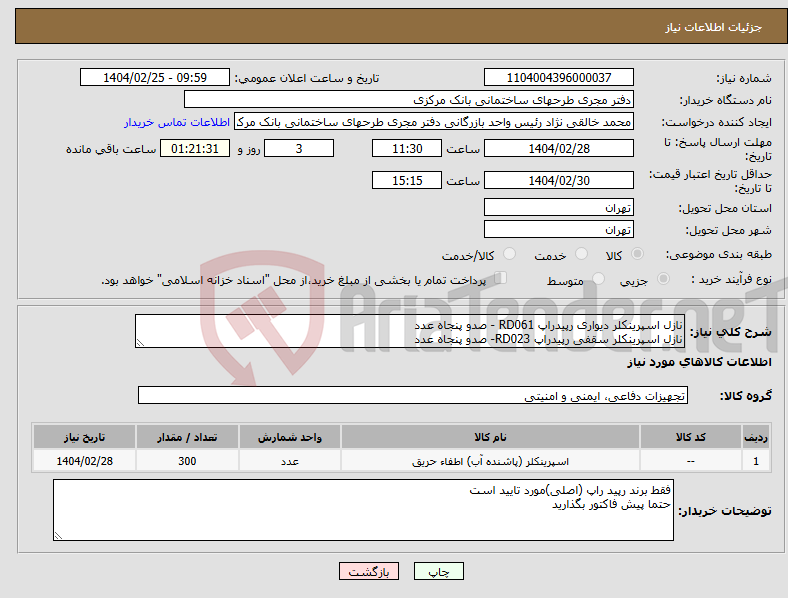Click the شرح کلی نیاز text area
Viewport: 788px width, 598px height.
click(x=410, y=331)
